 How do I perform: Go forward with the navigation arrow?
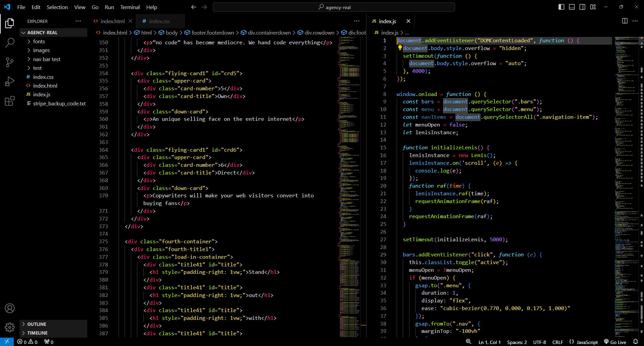(204, 7)
